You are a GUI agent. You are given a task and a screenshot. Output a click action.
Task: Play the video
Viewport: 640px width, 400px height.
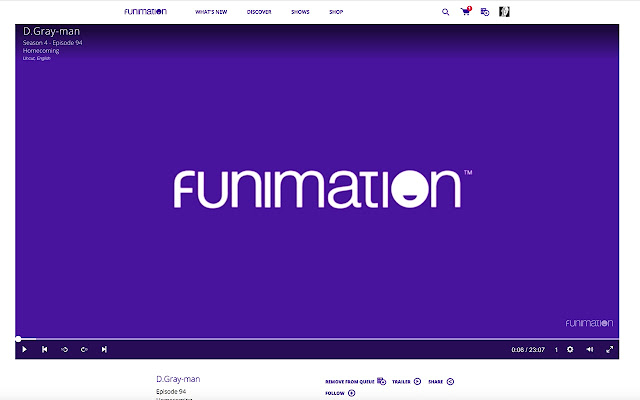(x=24, y=349)
